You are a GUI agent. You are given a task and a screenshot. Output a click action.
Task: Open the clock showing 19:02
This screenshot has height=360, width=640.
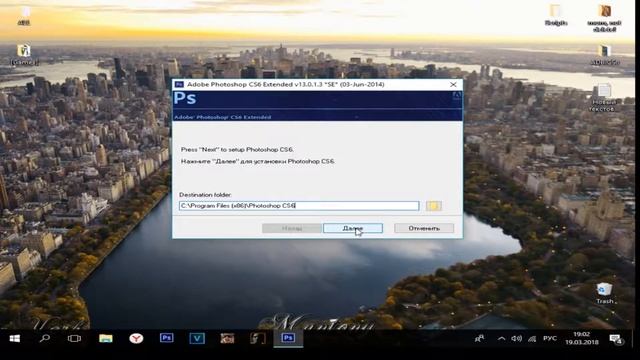coord(582,338)
